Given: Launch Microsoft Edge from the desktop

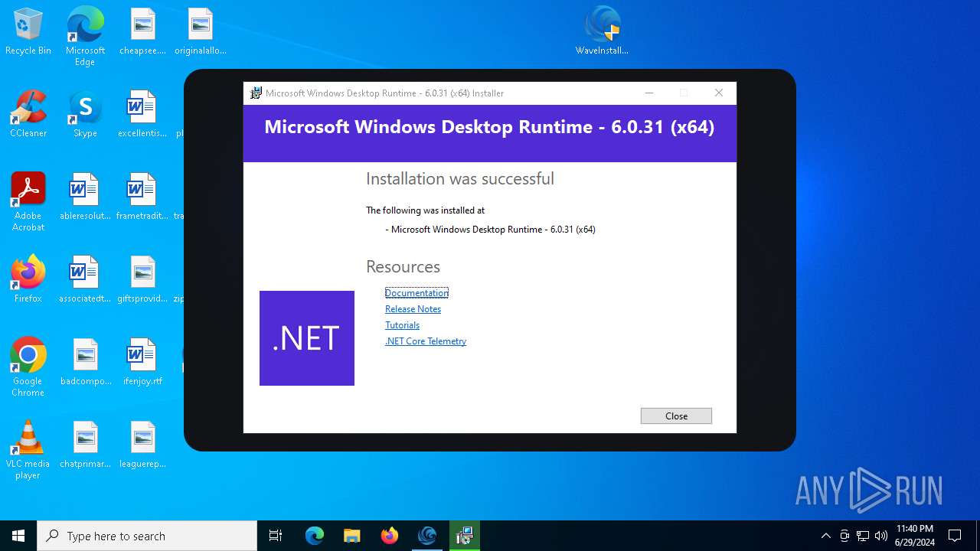Looking at the screenshot, I should point(85,37).
